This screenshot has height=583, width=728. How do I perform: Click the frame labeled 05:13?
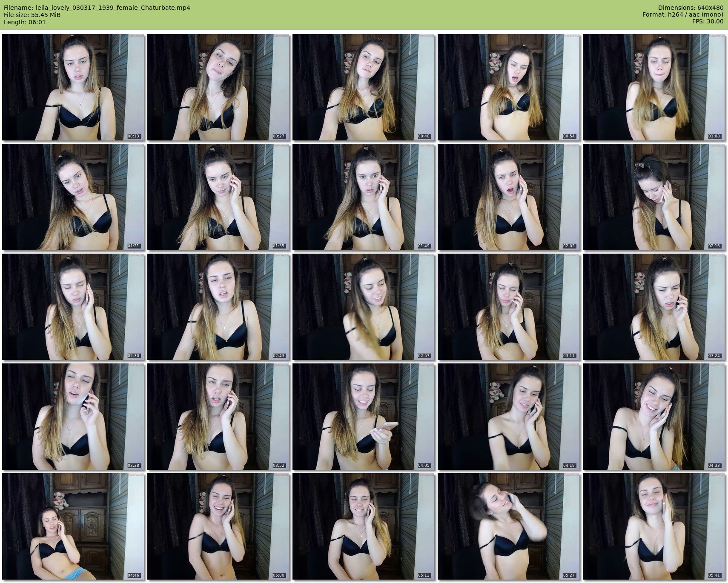[x=364, y=526]
